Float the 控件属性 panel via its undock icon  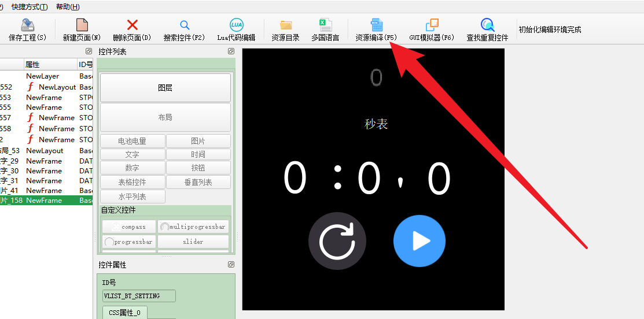coord(231,265)
